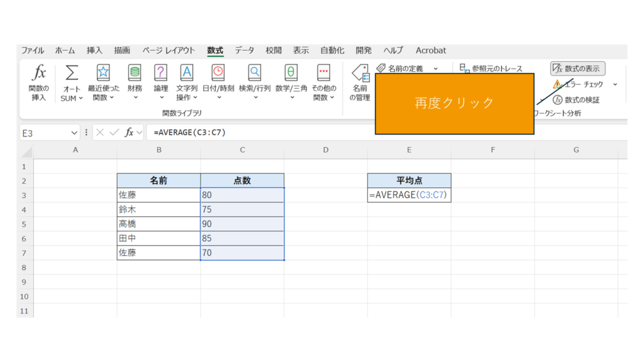Open the ホーム ribbon tab

(x=65, y=50)
